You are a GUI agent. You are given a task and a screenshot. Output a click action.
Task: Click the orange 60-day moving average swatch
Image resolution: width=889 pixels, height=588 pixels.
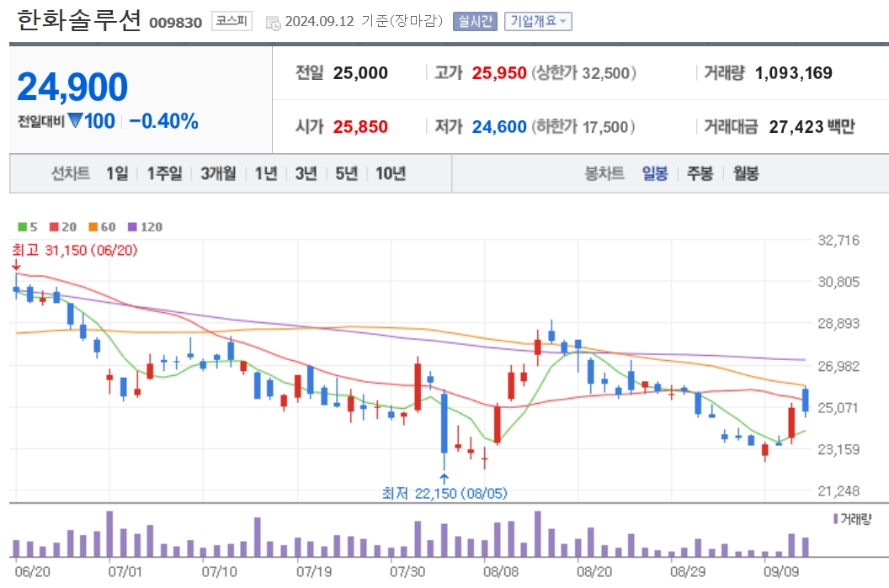pyautogui.click(x=93, y=227)
